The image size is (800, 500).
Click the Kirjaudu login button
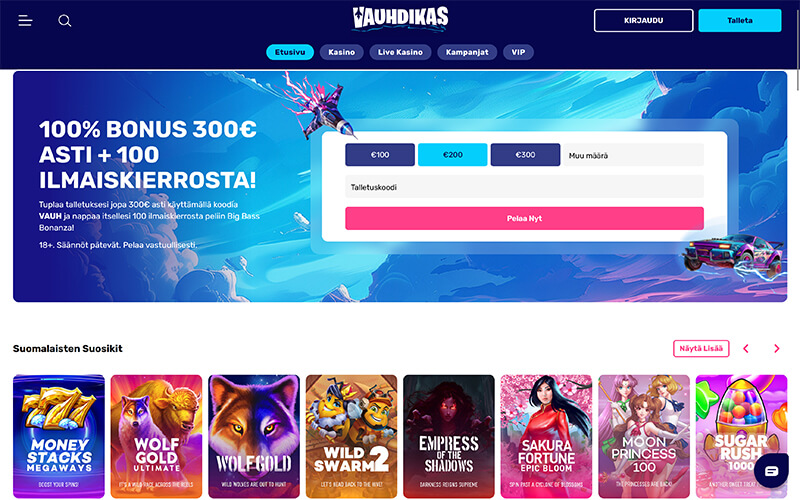pyautogui.click(x=643, y=20)
